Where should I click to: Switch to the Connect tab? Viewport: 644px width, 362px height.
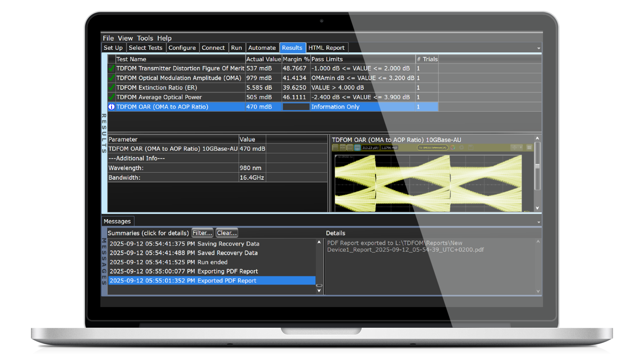pos(213,47)
